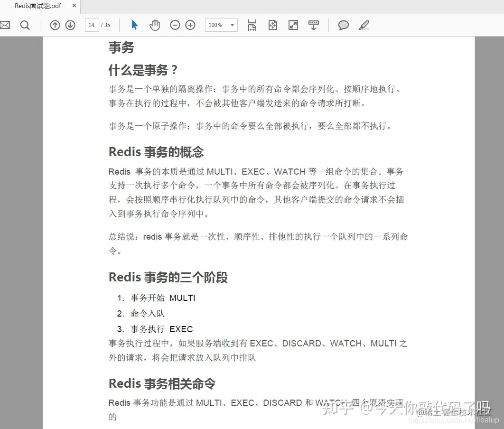Click the fit page icon
This screenshot has height=429, width=504.
(x=272, y=25)
